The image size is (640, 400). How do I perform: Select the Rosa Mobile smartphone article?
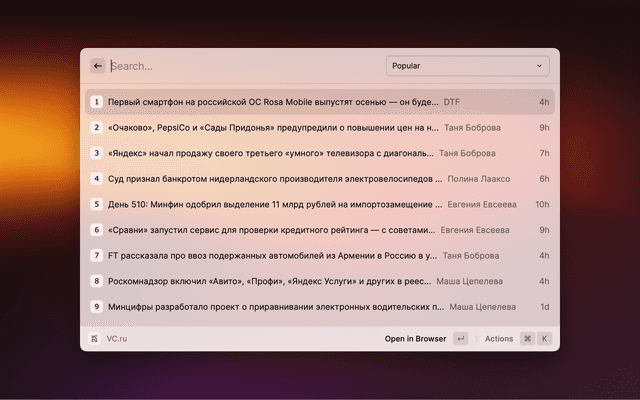click(x=272, y=102)
